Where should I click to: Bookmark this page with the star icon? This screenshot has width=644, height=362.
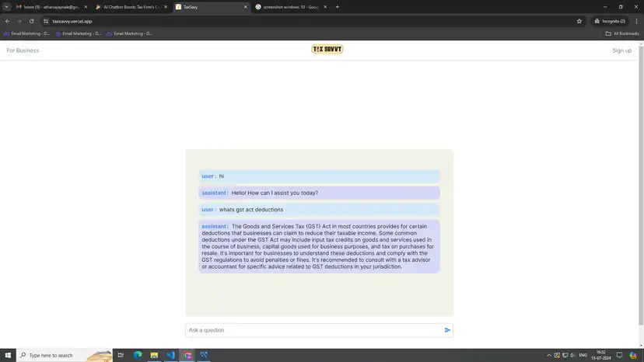point(579,21)
